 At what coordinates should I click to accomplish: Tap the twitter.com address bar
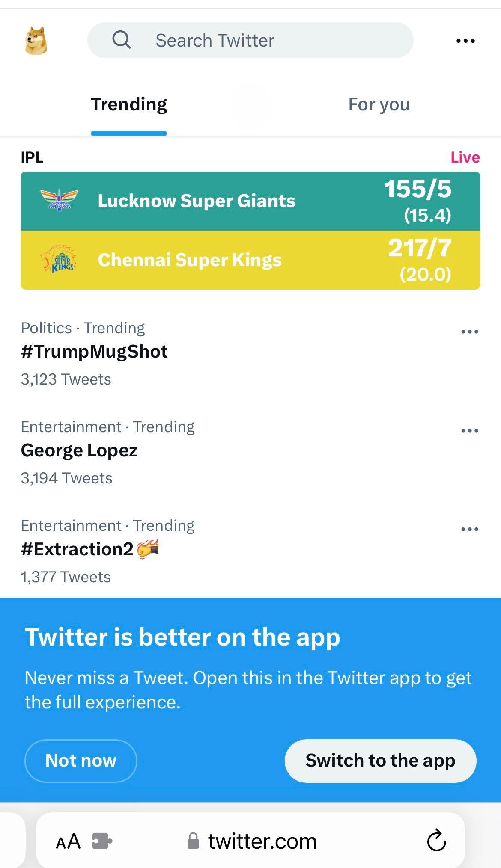tap(261, 841)
